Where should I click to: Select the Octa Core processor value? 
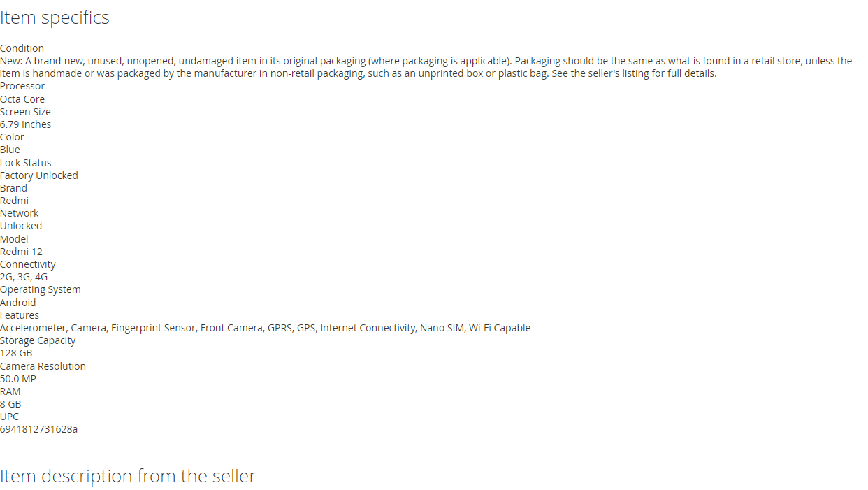[22, 99]
